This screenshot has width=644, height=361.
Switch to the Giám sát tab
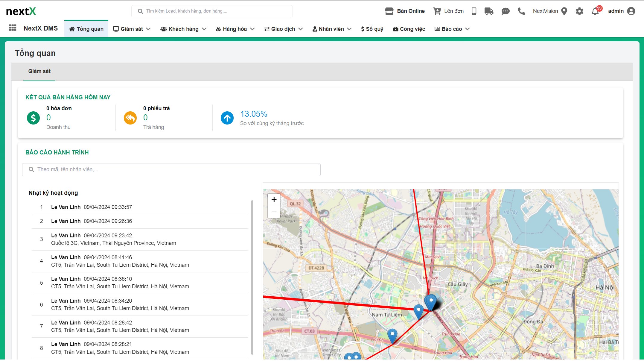coord(39,71)
